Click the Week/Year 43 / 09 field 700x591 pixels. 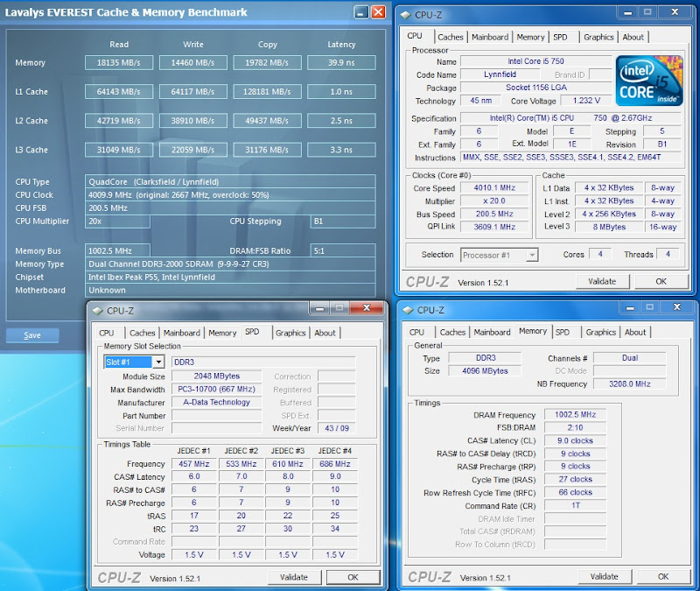[x=337, y=428]
